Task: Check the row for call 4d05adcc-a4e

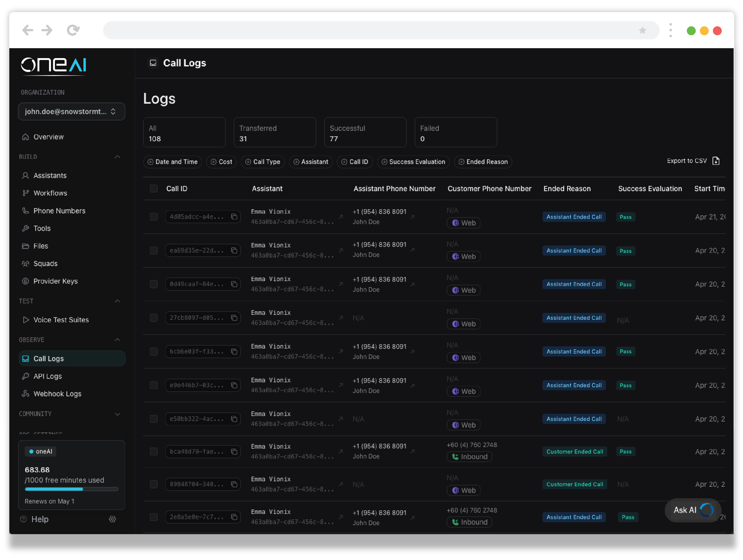Action: (154, 217)
